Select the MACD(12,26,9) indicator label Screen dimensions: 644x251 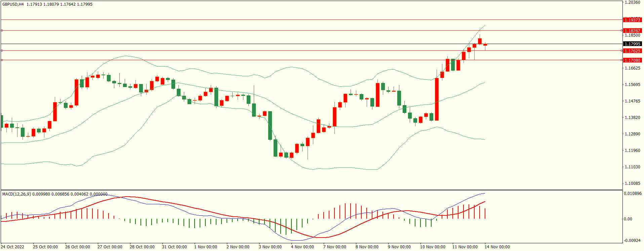coord(16,194)
